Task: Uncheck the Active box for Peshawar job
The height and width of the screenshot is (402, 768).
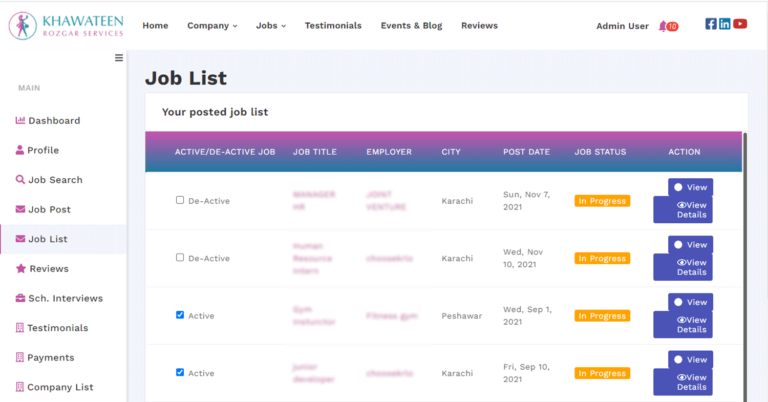Action: (x=180, y=315)
